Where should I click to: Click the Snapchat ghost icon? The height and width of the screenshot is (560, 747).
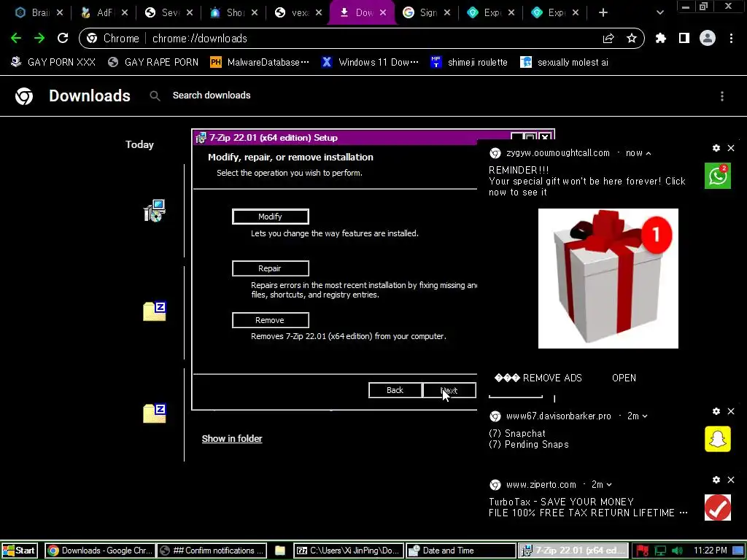click(x=718, y=438)
